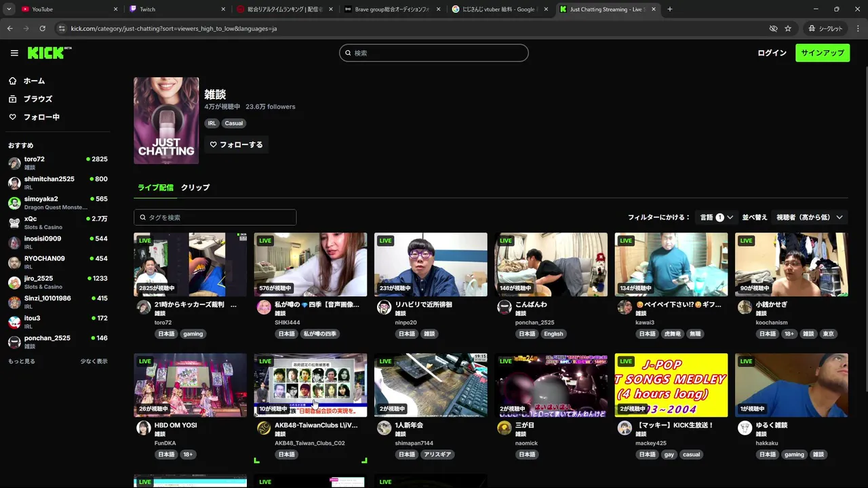Open shimitchan2525 avatar in recommended list

14,183
